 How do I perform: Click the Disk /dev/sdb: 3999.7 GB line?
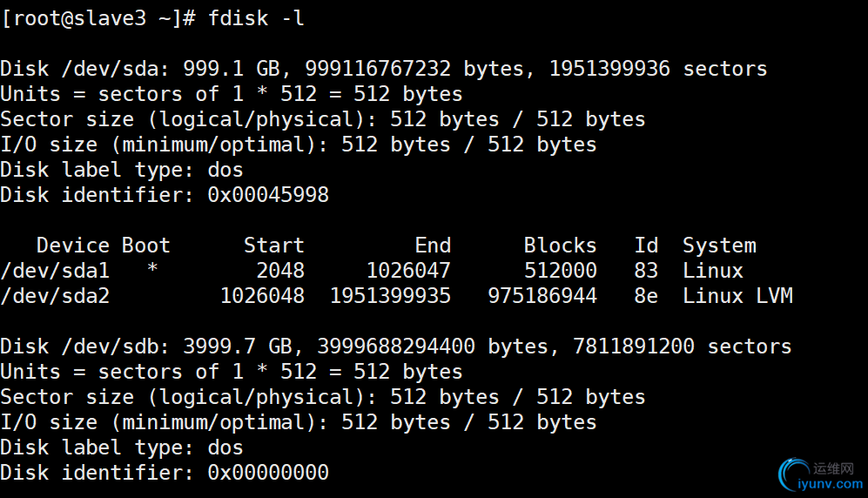tap(396, 347)
